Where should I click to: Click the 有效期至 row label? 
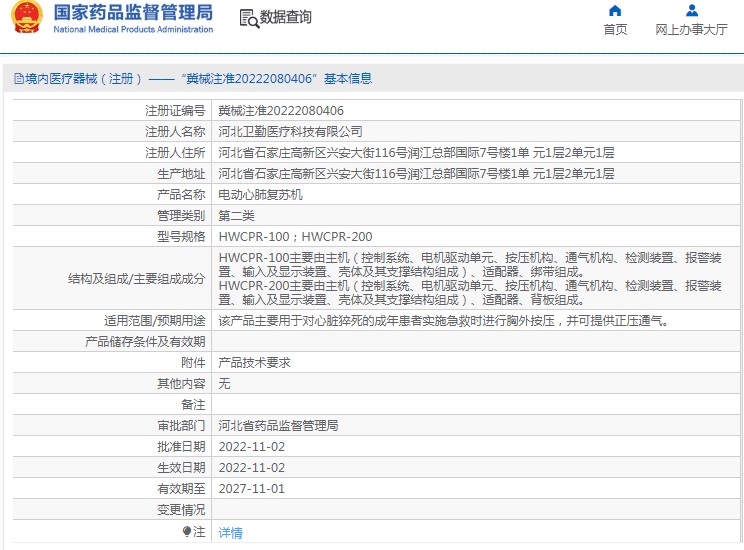181,489
